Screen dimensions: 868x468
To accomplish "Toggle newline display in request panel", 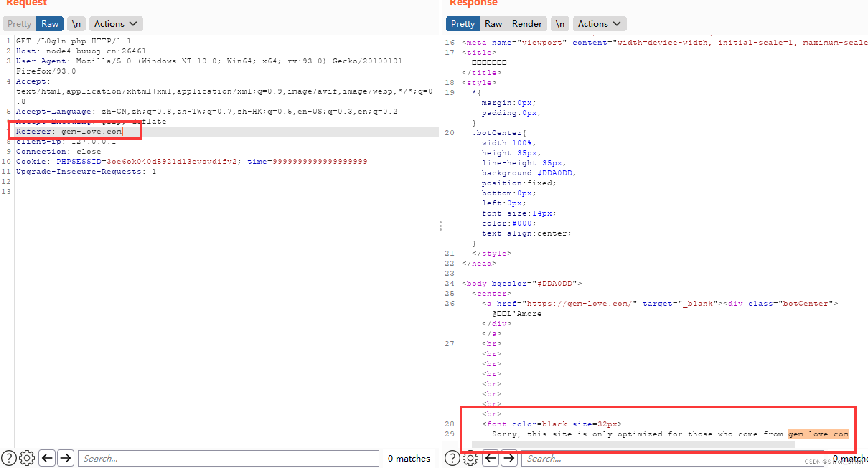I will point(76,24).
